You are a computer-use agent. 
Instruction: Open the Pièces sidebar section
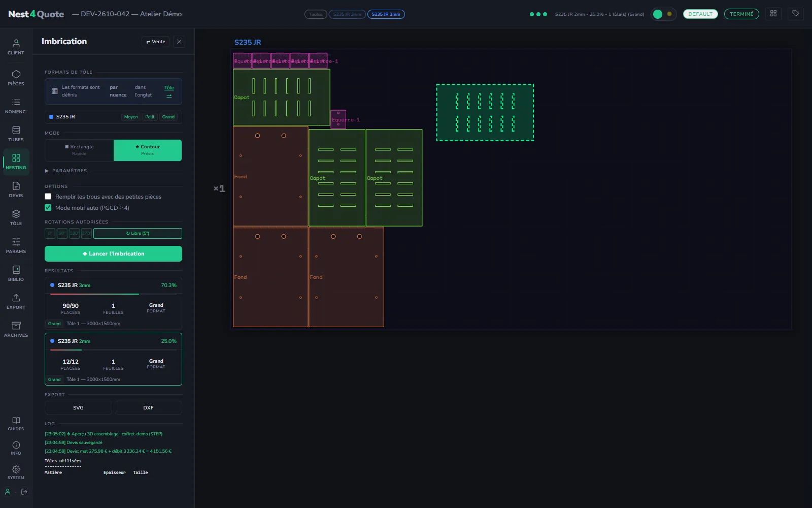tap(16, 78)
